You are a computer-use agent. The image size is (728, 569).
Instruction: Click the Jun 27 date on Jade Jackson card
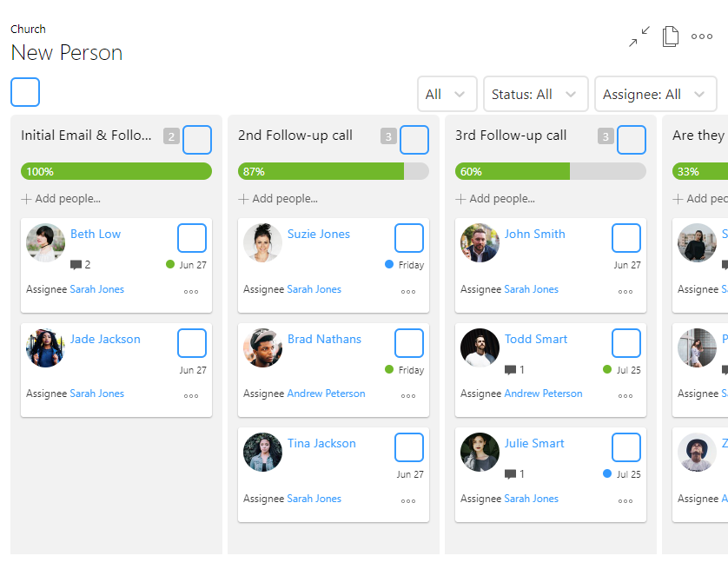193,370
